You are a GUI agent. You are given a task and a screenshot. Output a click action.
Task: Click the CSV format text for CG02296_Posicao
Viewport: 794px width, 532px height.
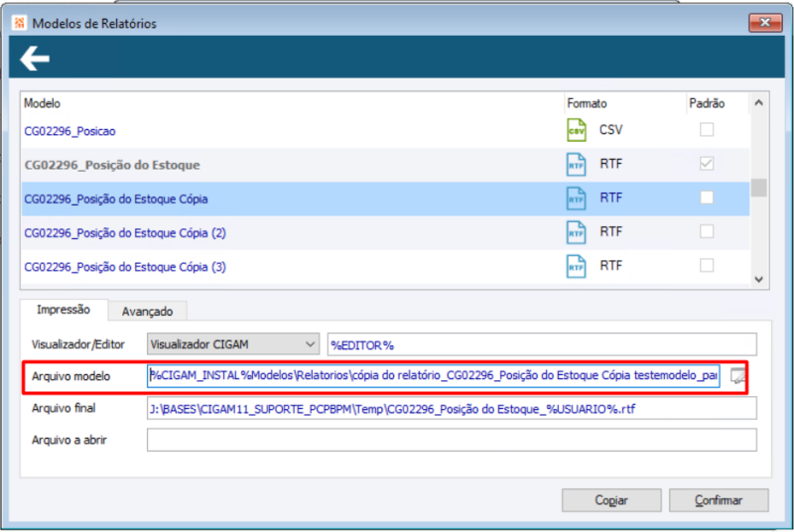pyautogui.click(x=611, y=130)
